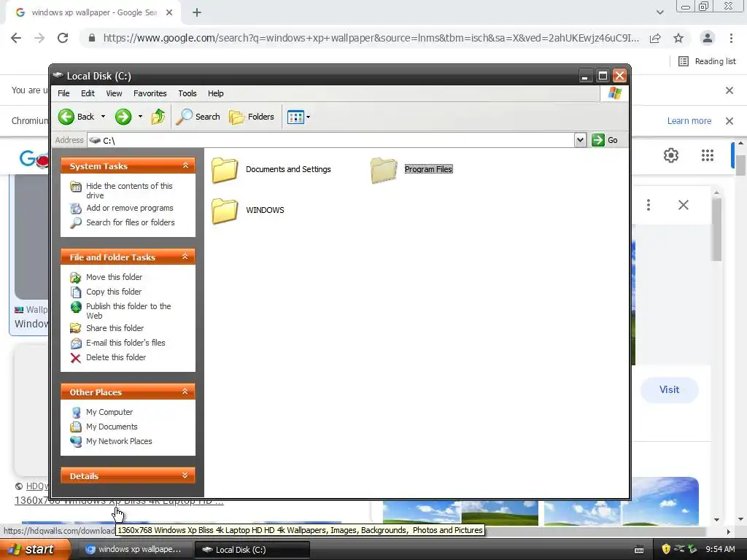Open Chrome's three-dot menu
This screenshot has width=747, height=560.
(x=731, y=38)
